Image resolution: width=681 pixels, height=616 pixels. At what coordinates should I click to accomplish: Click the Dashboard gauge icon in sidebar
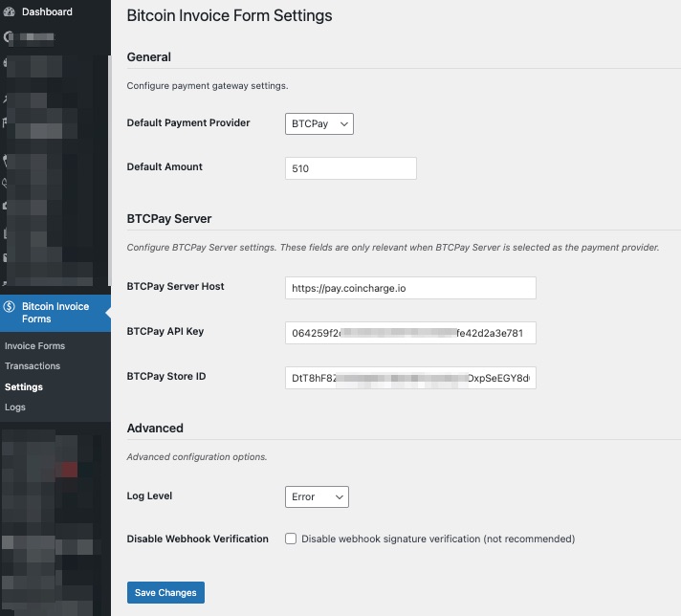(10, 12)
